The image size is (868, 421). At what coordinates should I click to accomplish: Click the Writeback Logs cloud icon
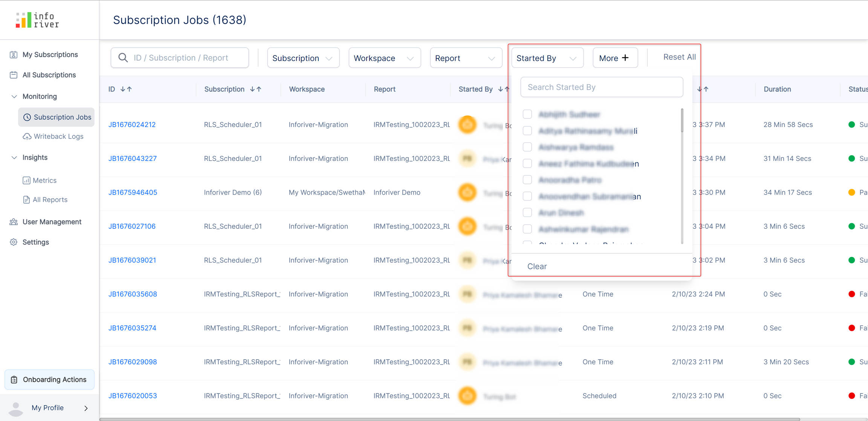[27, 136]
